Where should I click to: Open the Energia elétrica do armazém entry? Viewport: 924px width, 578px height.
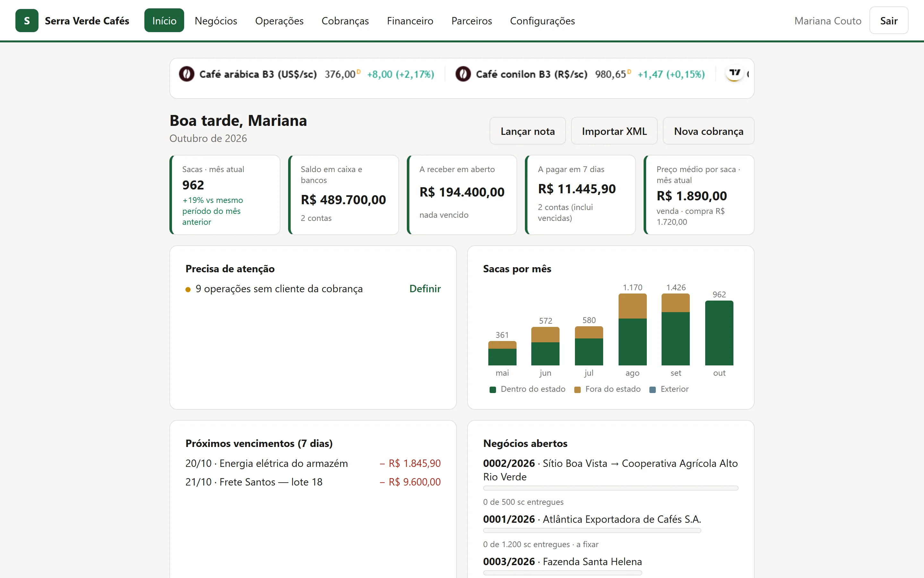tap(313, 463)
